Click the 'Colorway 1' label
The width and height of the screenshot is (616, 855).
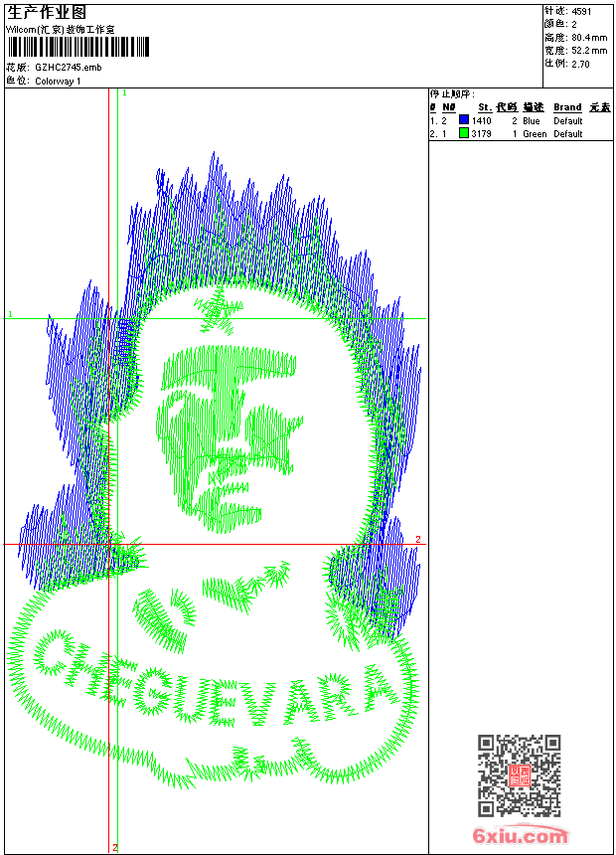(x=58, y=82)
